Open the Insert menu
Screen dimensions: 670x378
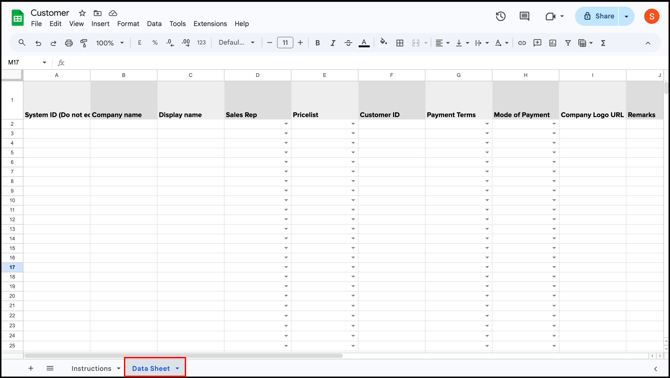[100, 23]
